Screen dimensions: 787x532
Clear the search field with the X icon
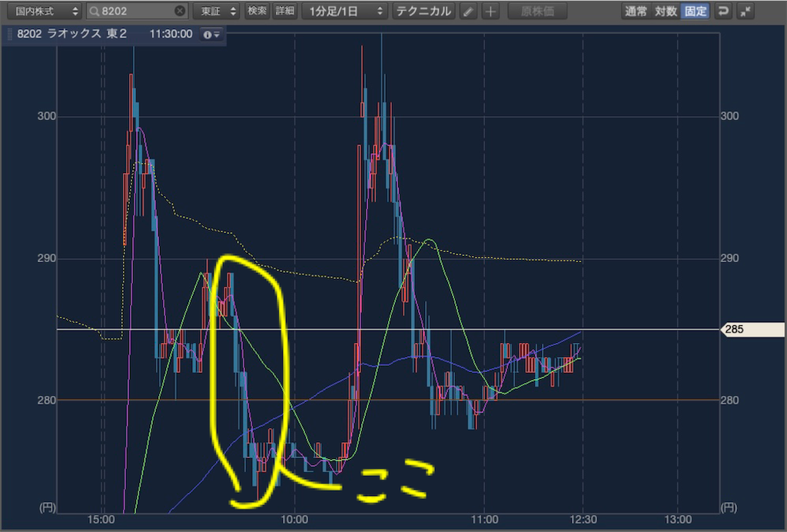pos(179,11)
